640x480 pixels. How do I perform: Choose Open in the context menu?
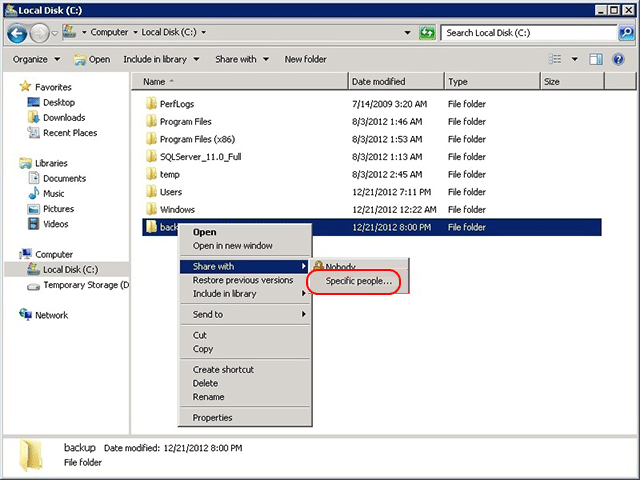245,232
